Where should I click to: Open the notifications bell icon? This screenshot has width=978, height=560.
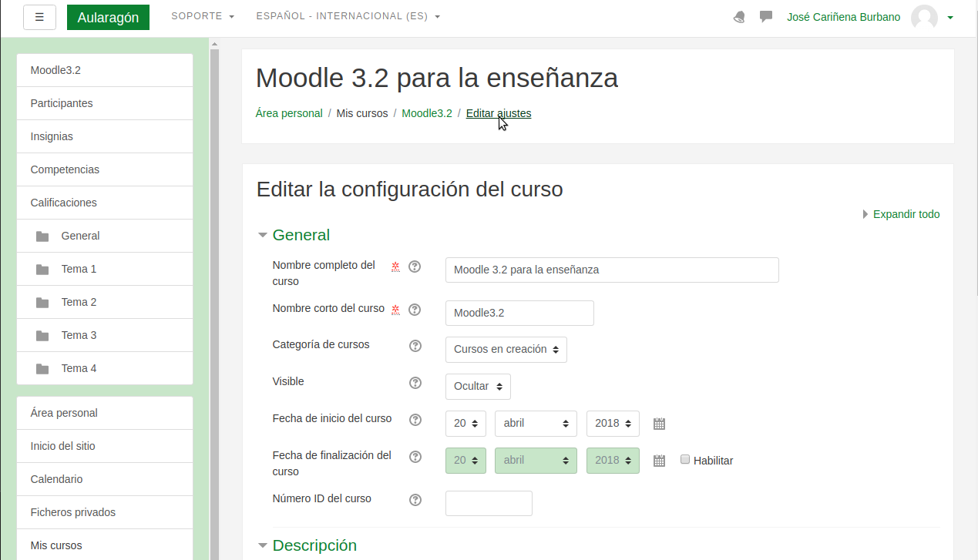pyautogui.click(x=739, y=17)
